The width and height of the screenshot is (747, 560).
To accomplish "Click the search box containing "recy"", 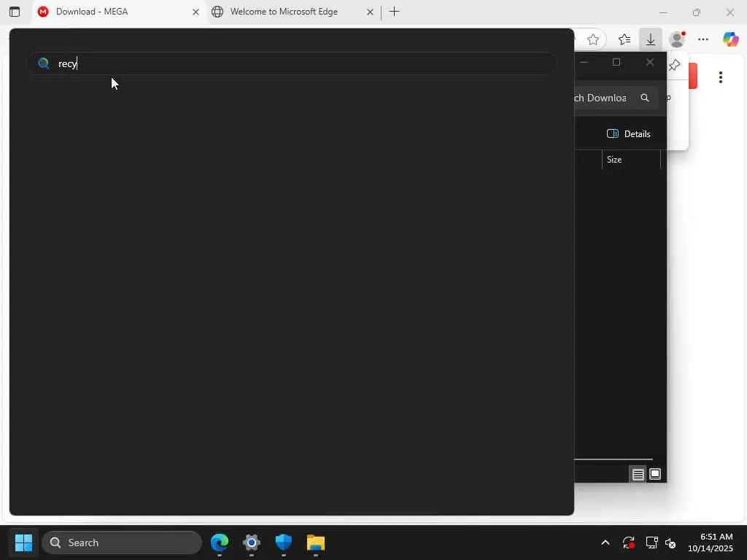I will (x=292, y=63).
